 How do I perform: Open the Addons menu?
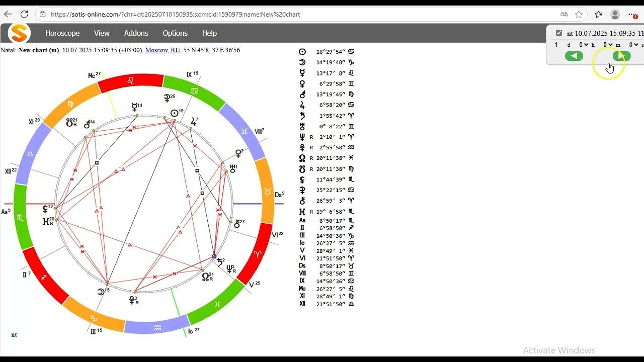pos(136,33)
